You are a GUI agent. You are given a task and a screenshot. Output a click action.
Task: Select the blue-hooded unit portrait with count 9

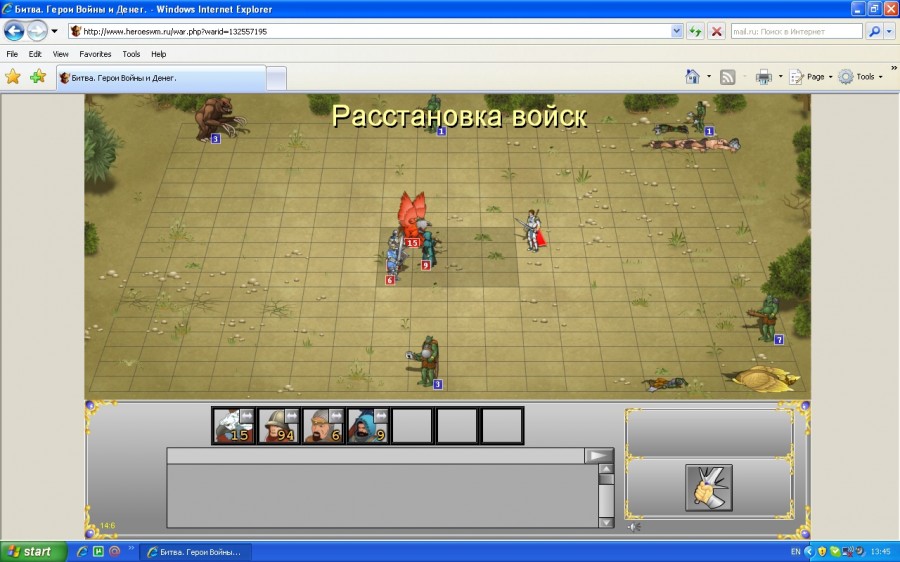click(x=368, y=425)
